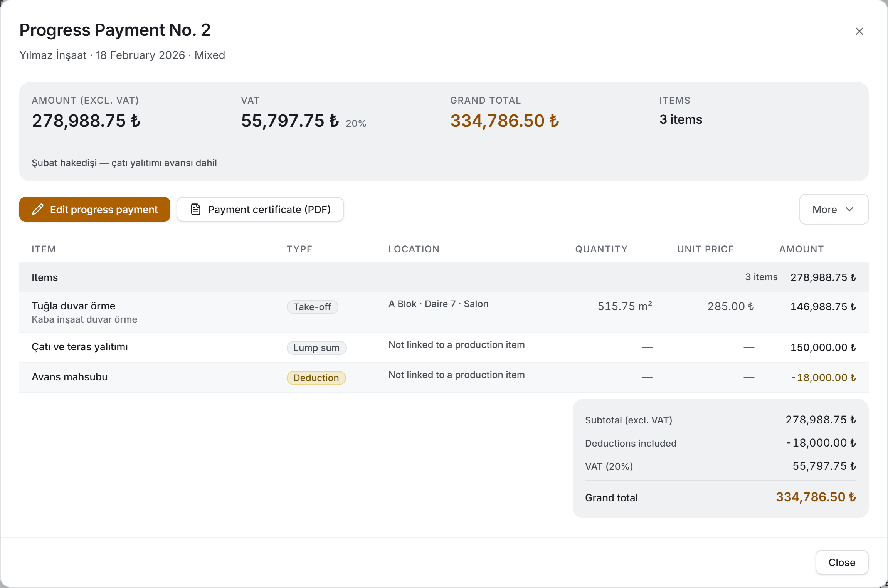The width and height of the screenshot is (888, 588).
Task: Click the Items group row label
Action: tap(45, 277)
